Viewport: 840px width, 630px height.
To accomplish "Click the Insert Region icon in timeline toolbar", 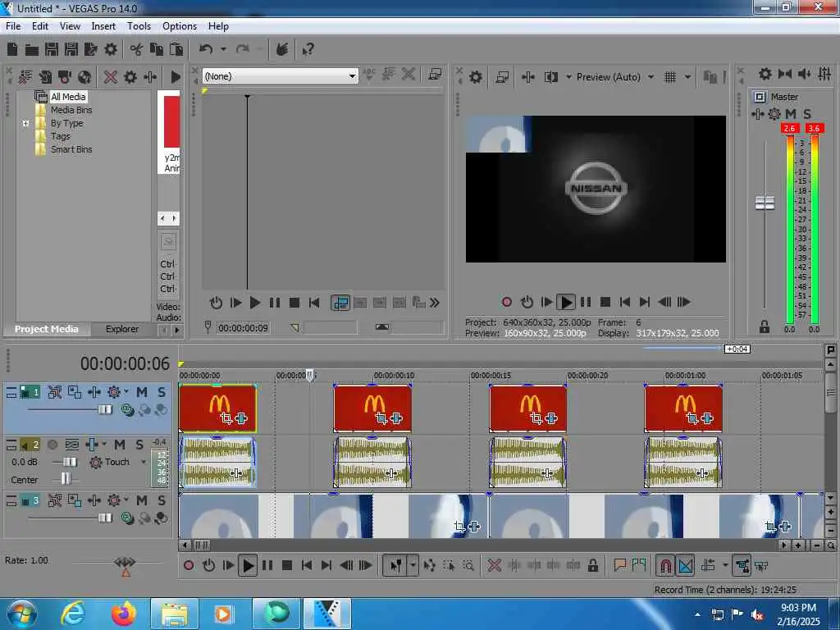I will [639, 565].
